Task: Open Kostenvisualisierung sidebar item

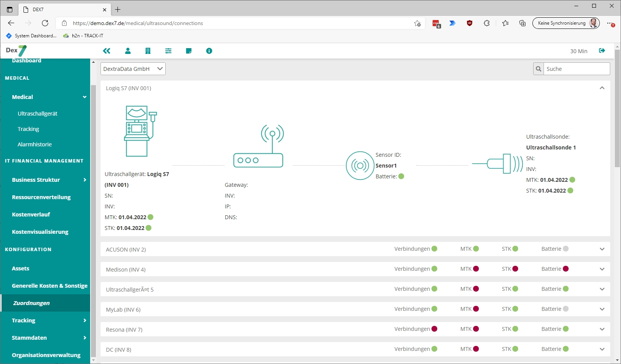Action: pos(40,232)
